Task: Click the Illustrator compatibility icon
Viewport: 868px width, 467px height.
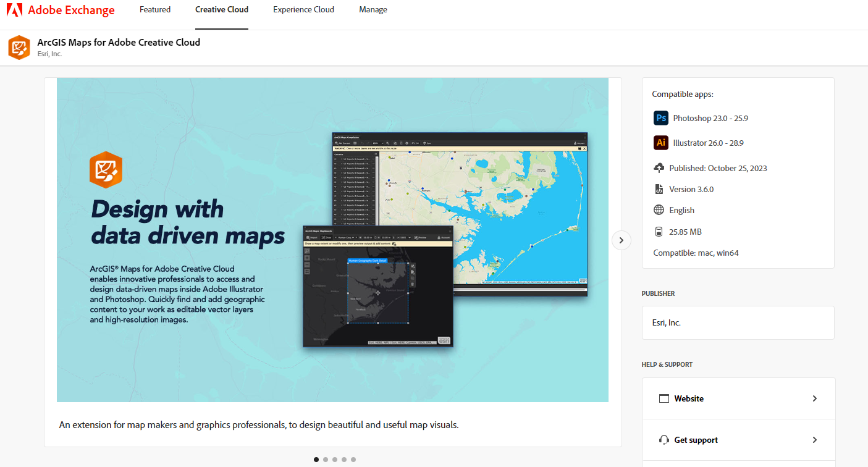Action: tap(660, 143)
